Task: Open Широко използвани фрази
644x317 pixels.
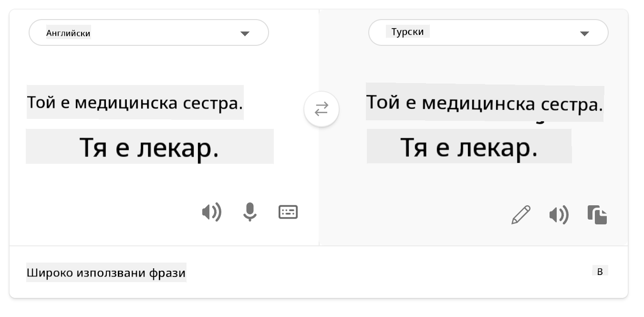Action: pyautogui.click(x=106, y=273)
